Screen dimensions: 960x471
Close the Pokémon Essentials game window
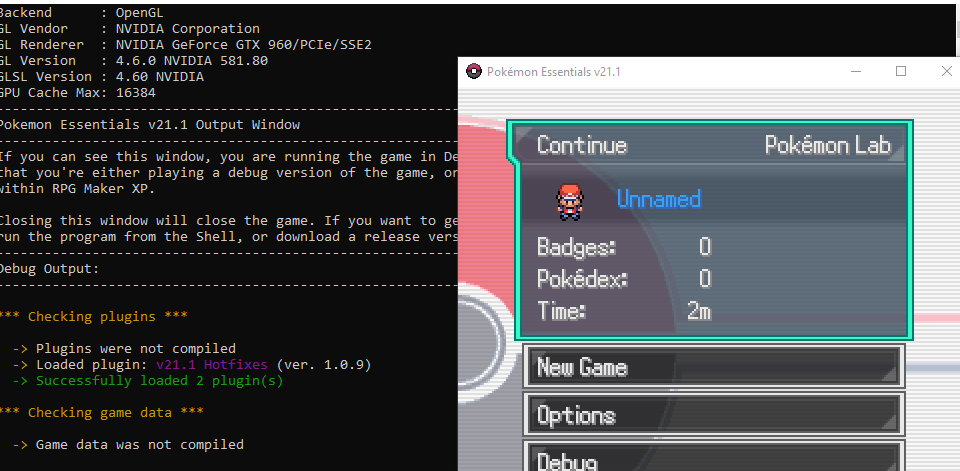coord(946,71)
